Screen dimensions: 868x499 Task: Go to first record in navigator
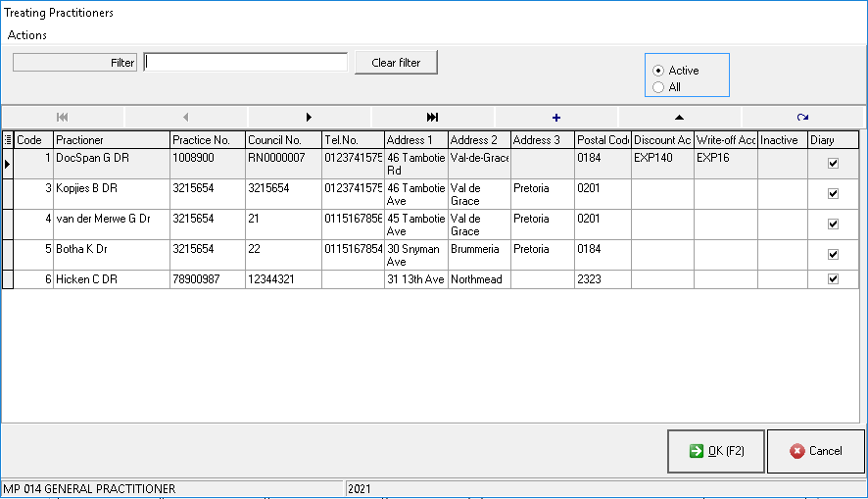63,117
